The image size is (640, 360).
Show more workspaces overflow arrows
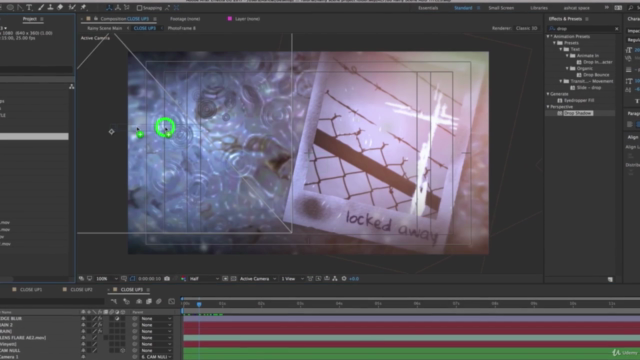(607, 8)
